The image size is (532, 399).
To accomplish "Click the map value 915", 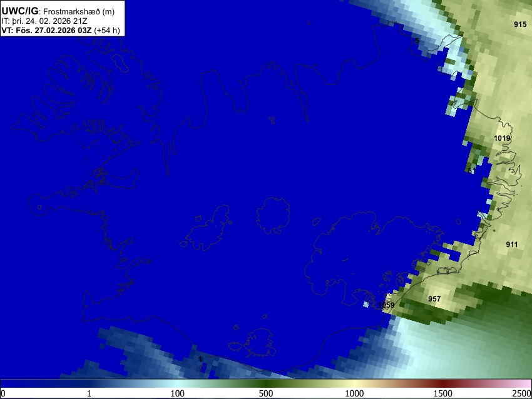I will click(x=520, y=24).
